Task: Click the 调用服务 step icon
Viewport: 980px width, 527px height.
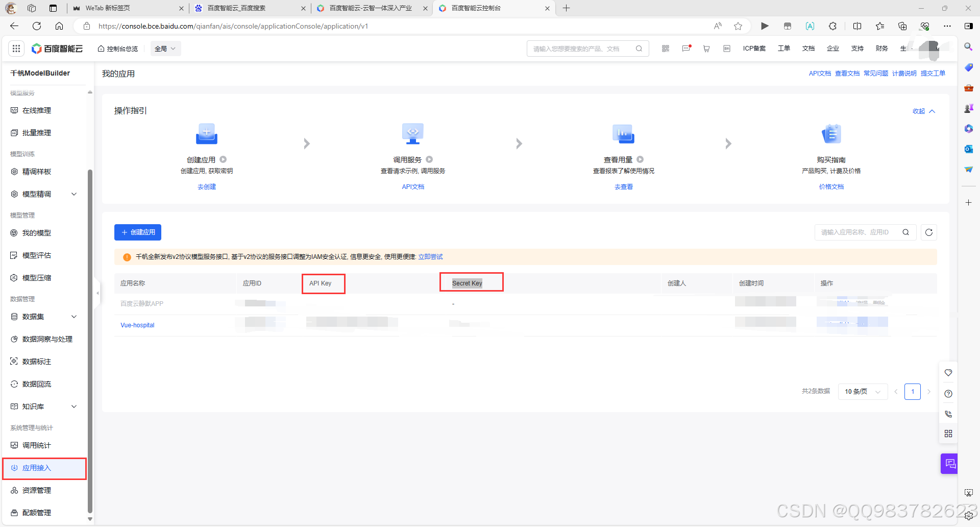Action: coord(413,134)
